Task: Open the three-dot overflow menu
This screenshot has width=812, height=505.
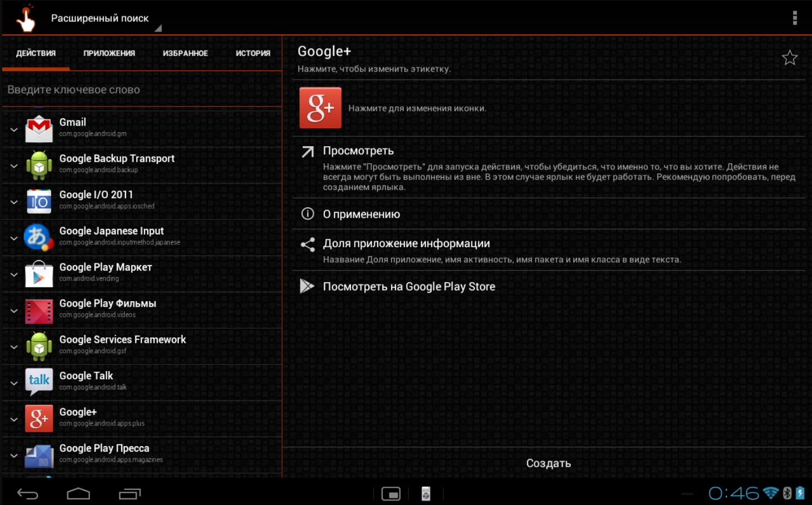Action: [794, 18]
